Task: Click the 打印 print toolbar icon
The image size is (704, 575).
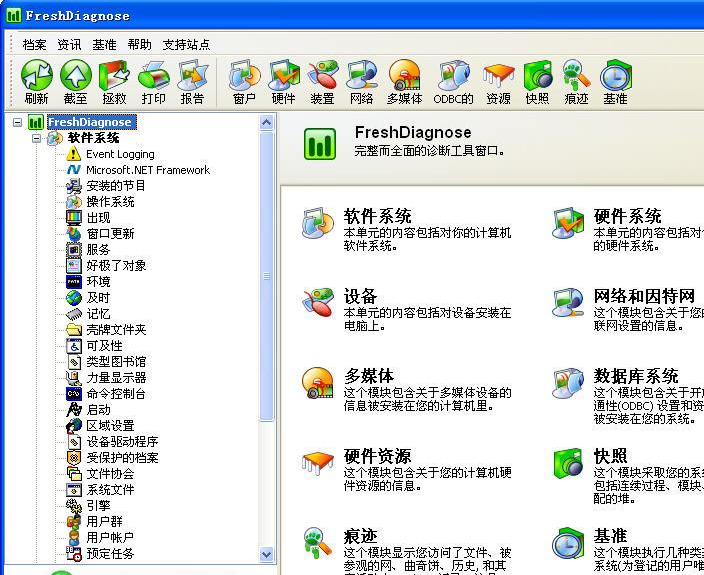Action: click(154, 75)
